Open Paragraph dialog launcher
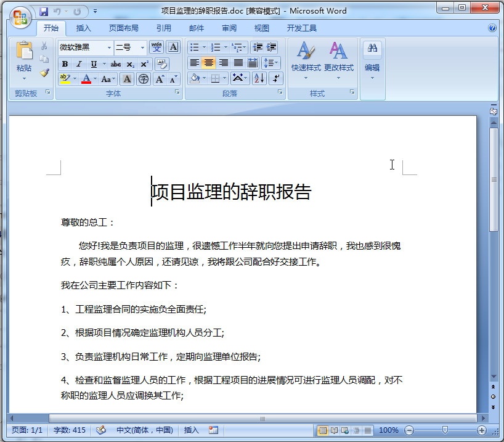 [x=280, y=92]
